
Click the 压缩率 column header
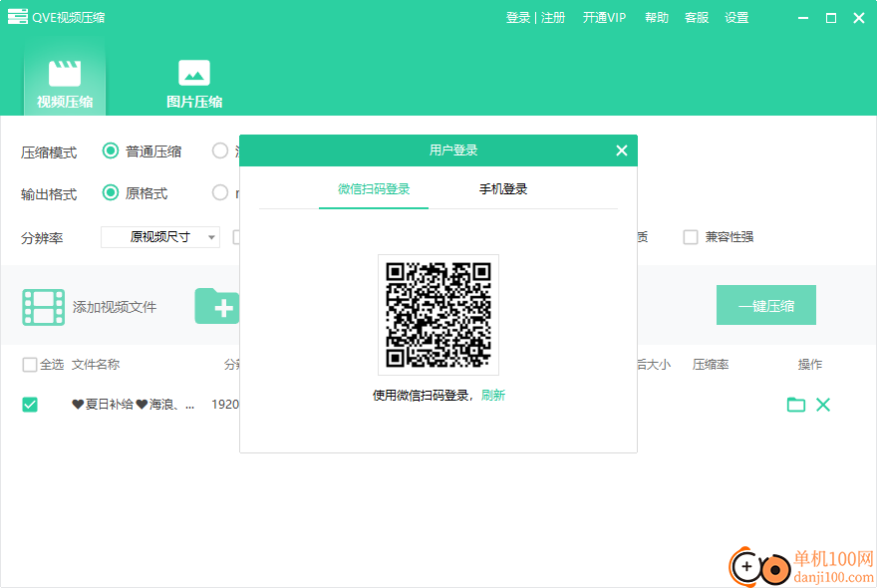(711, 365)
